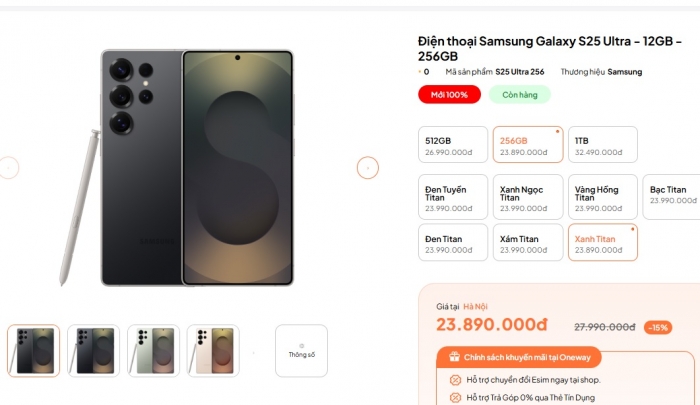Click the Mới 100% condition badge

tap(449, 94)
